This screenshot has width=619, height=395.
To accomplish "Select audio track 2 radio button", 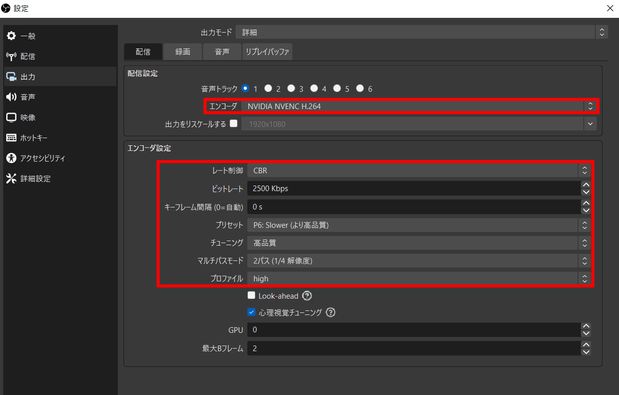I will click(268, 88).
